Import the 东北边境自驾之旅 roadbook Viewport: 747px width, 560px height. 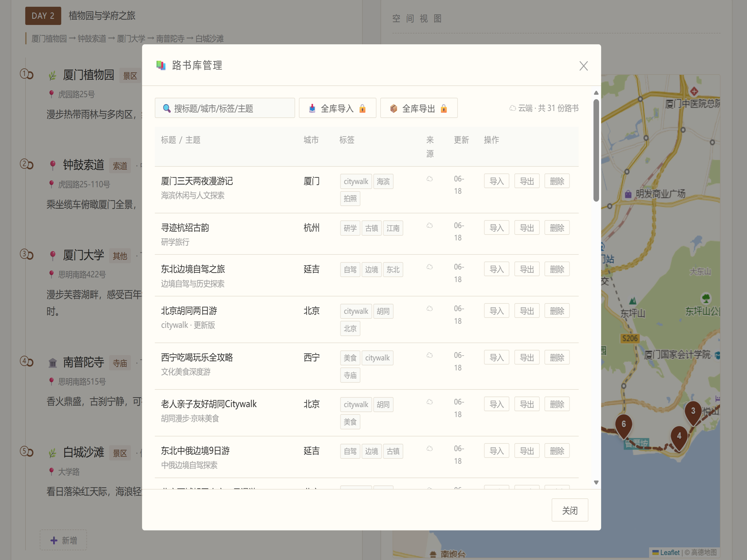pyautogui.click(x=497, y=269)
